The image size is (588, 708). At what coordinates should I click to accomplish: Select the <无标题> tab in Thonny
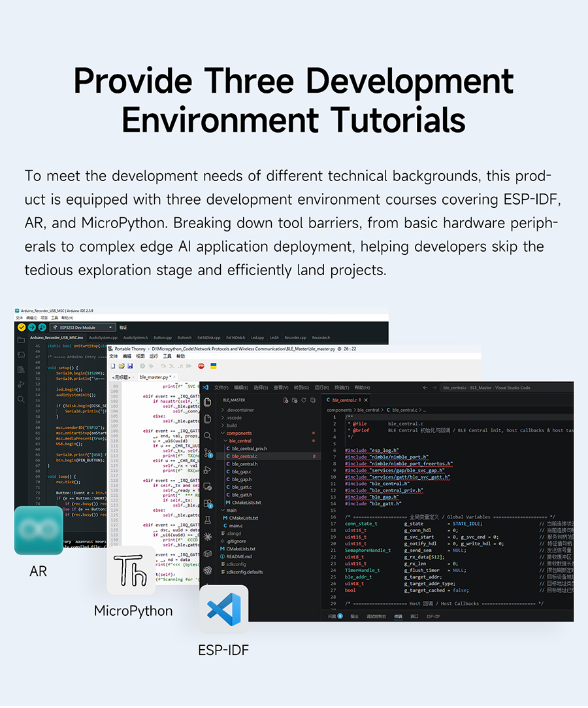click(x=122, y=377)
